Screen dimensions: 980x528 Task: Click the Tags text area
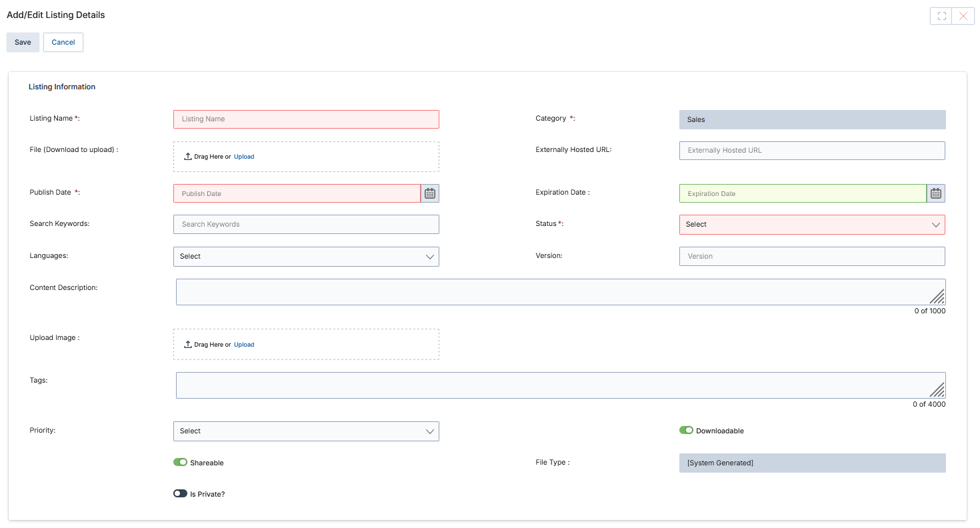tap(561, 385)
